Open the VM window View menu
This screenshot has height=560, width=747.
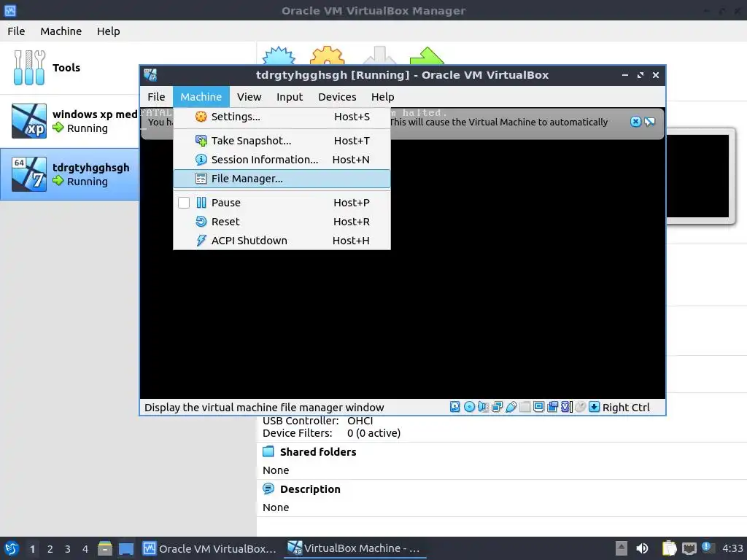(x=249, y=97)
